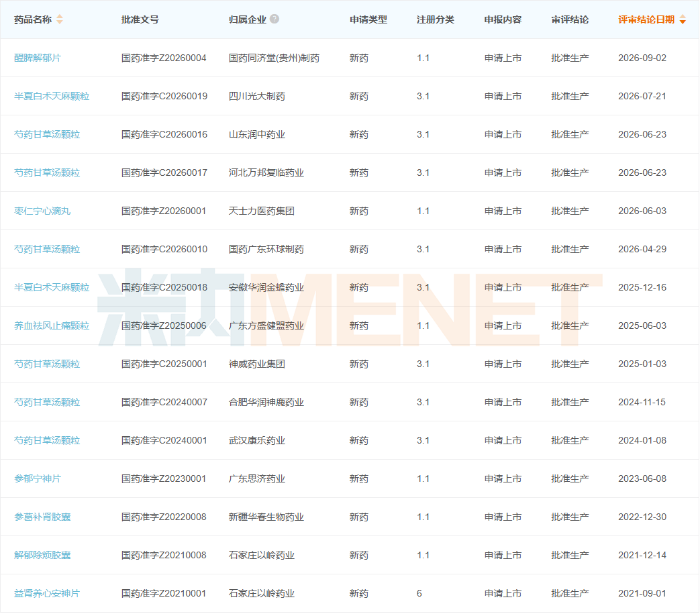Select approval number 国药准字Z20250006
Viewport: 700px width, 614px height.
pyautogui.click(x=164, y=325)
